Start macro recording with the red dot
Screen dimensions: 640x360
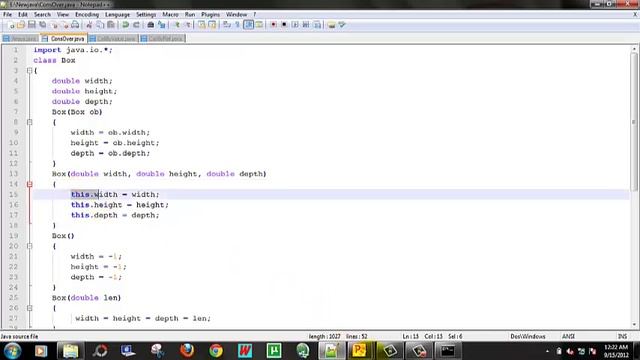point(273,25)
